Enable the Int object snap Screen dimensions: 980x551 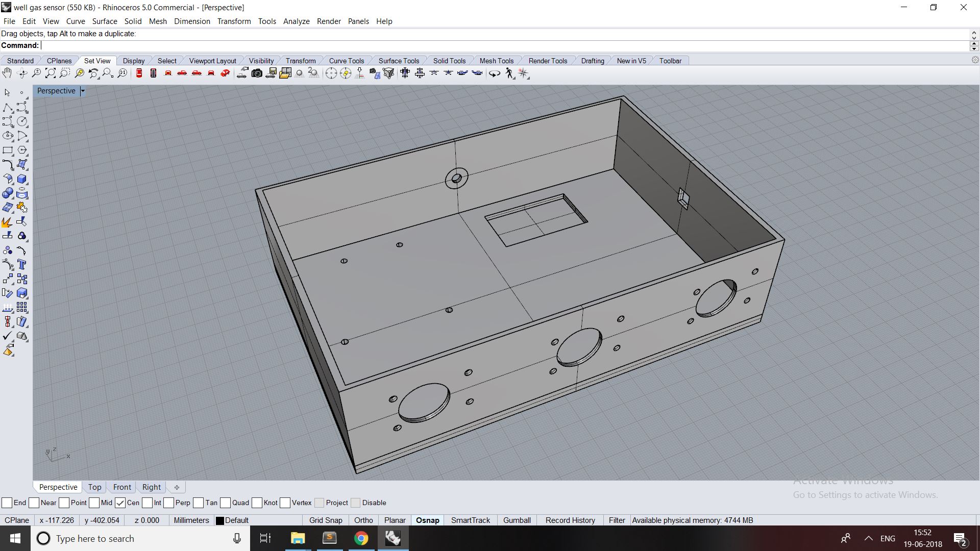(148, 503)
